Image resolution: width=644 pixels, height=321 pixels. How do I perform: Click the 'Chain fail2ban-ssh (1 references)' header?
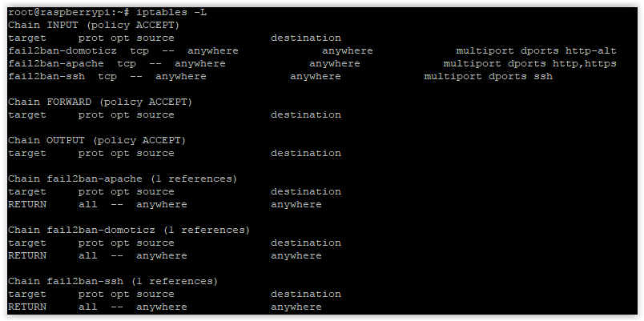coord(113,281)
